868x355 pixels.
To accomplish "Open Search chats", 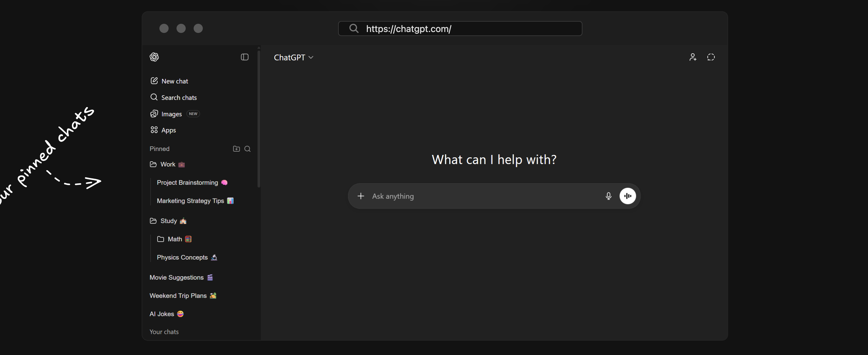I will pos(179,98).
